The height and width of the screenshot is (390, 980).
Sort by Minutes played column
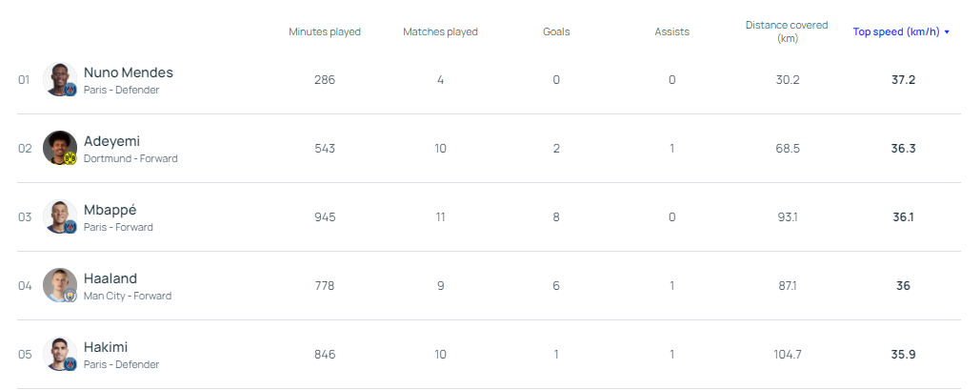(325, 31)
